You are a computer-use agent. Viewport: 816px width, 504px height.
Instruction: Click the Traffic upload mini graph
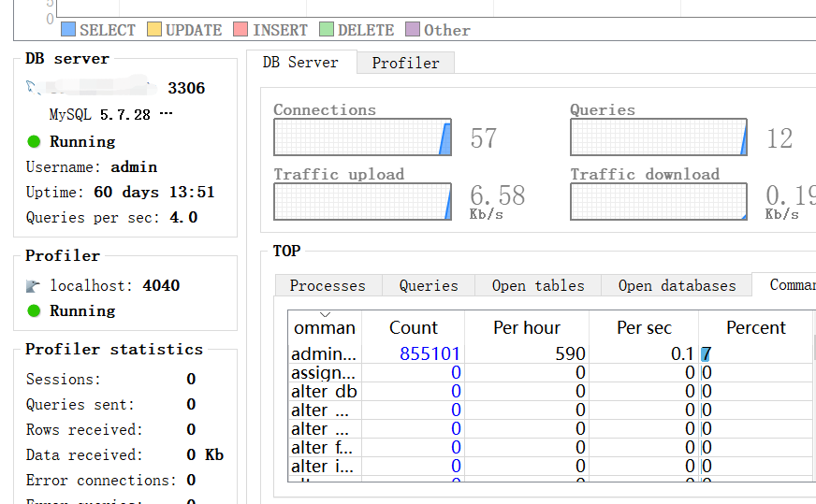coord(362,202)
